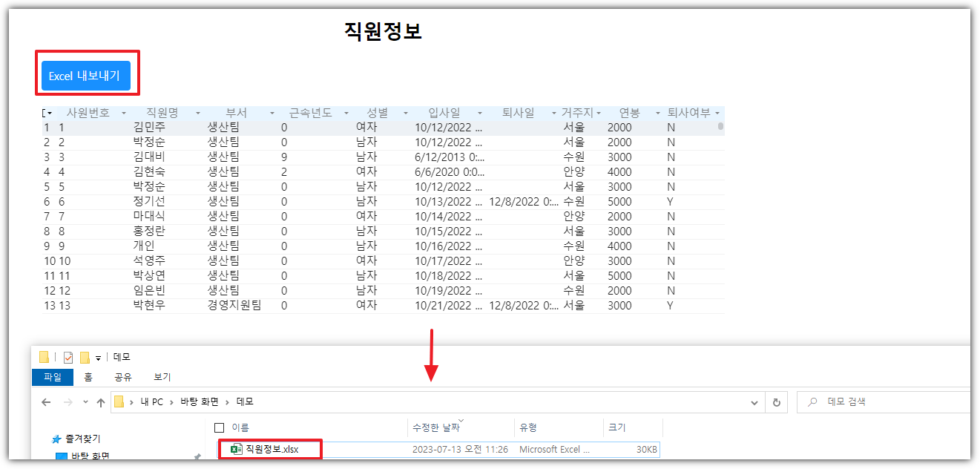
Task: Check the select-all checkbox beside 이름
Action: point(219,427)
